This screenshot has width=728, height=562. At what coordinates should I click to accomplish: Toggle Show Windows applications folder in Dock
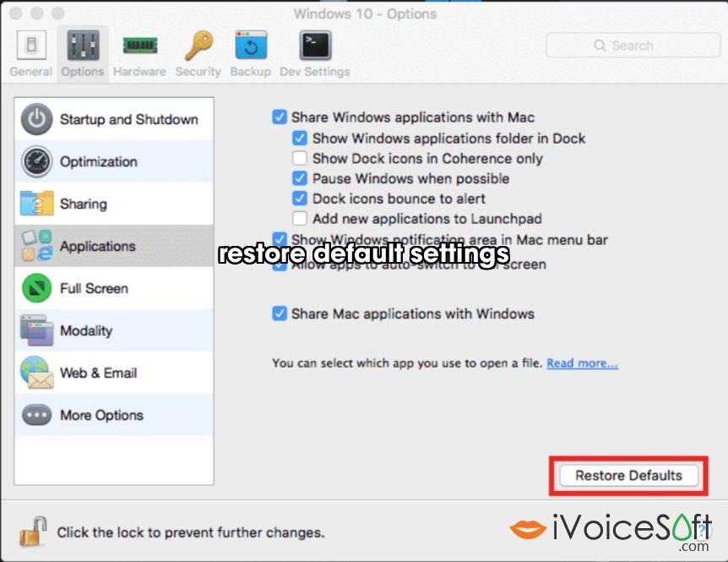[300, 138]
